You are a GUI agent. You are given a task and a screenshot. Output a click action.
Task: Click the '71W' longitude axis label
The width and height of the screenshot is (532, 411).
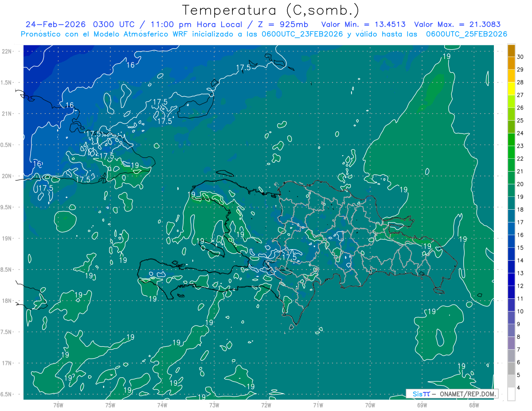[318, 405]
